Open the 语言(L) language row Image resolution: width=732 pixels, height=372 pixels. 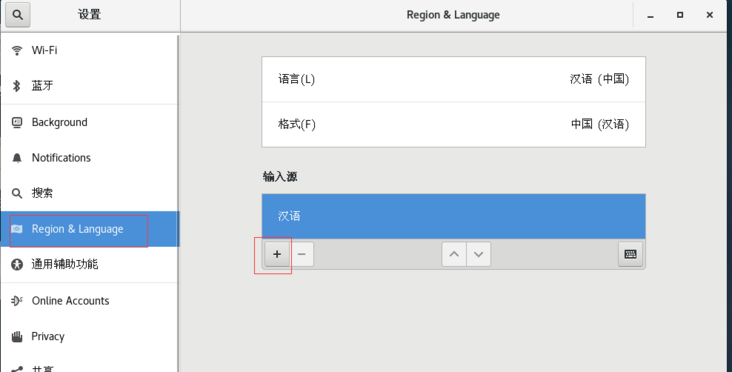[x=453, y=79]
